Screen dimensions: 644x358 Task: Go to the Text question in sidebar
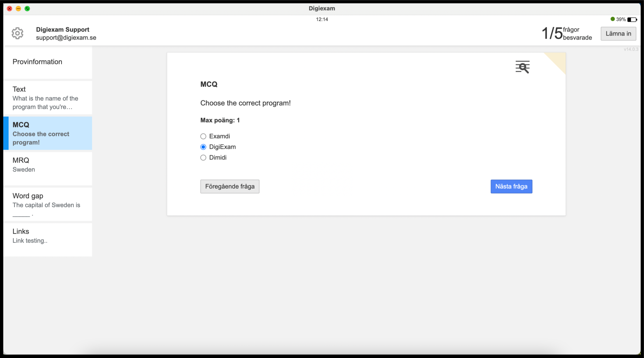tap(48, 98)
